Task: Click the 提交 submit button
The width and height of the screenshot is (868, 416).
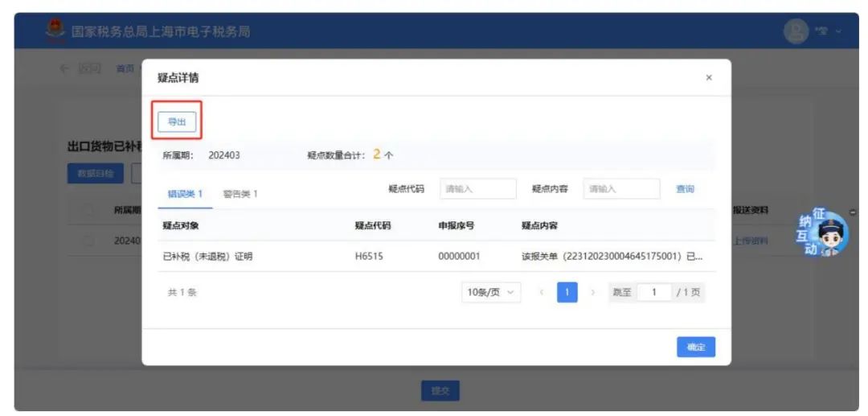Action: 440,391
